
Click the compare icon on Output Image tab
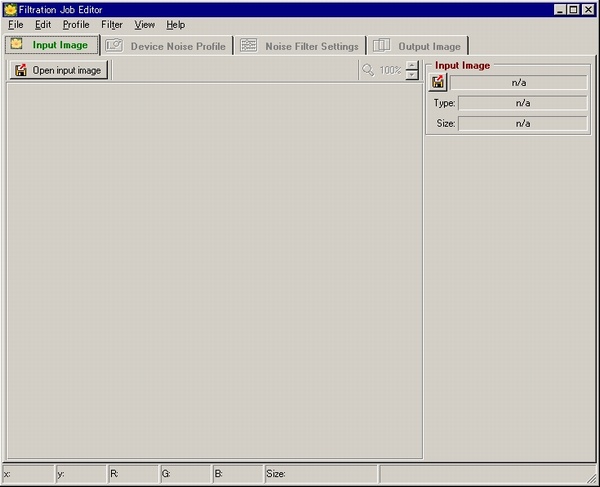pos(382,46)
